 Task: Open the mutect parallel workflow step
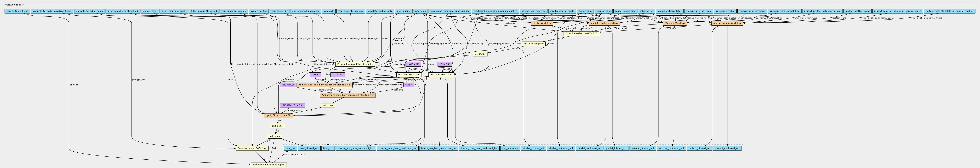point(727,23)
